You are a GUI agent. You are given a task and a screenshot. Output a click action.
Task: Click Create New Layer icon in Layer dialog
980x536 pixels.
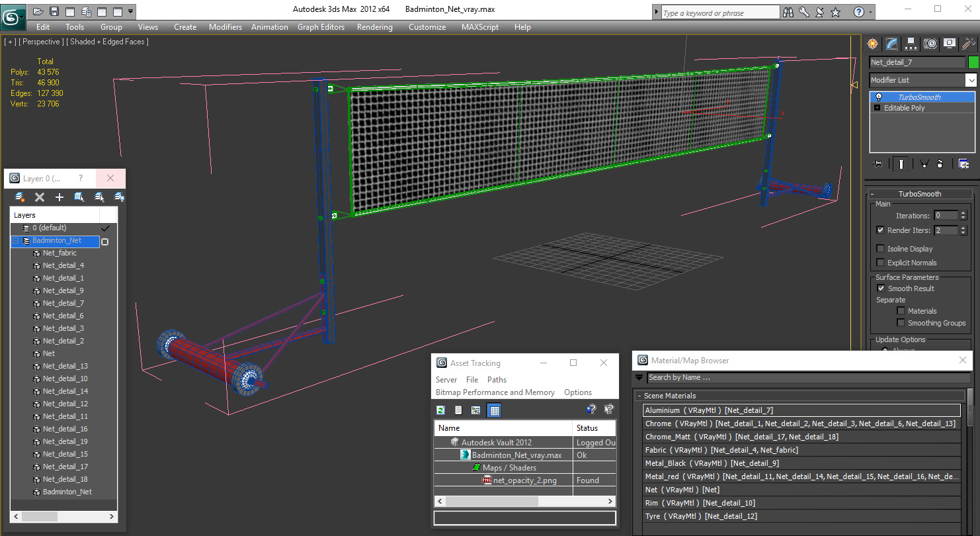click(x=20, y=197)
